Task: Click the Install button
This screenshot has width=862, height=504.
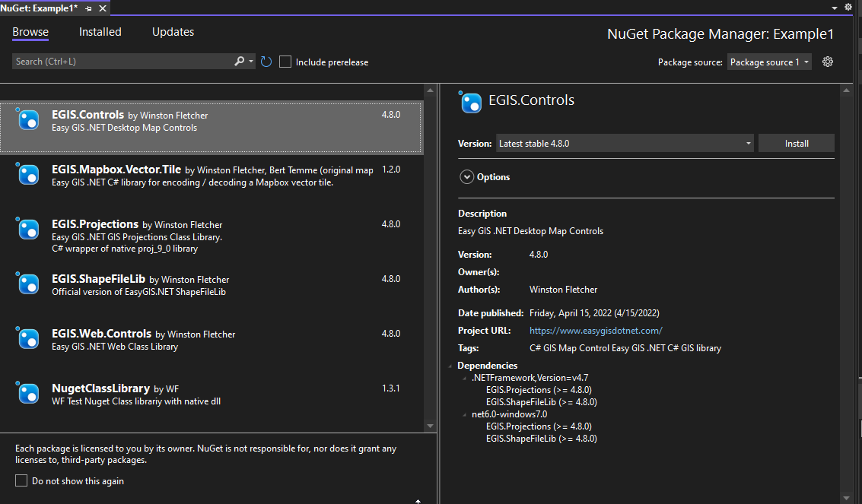Action: tap(797, 143)
